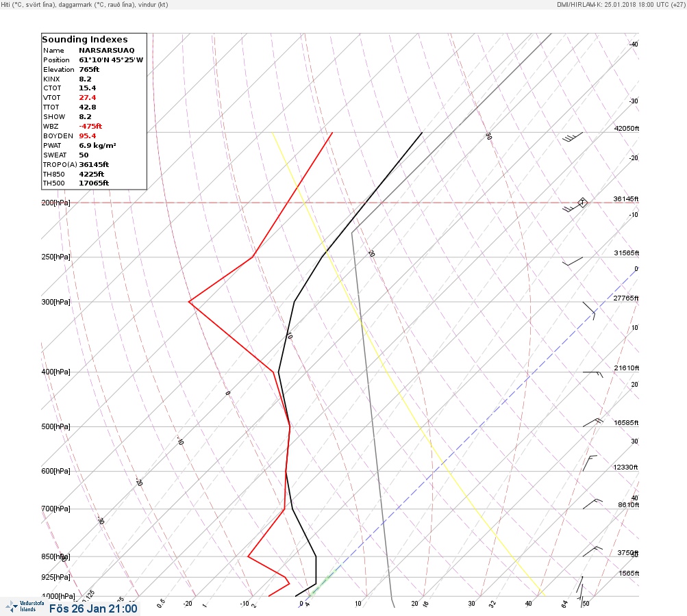Click the '8610ft' height label

coord(628,505)
